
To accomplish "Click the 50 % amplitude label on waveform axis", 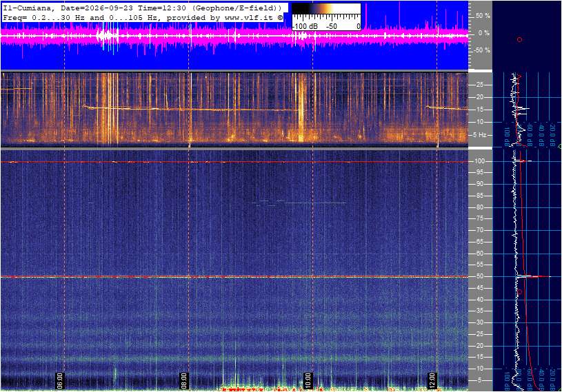I will [482, 16].
